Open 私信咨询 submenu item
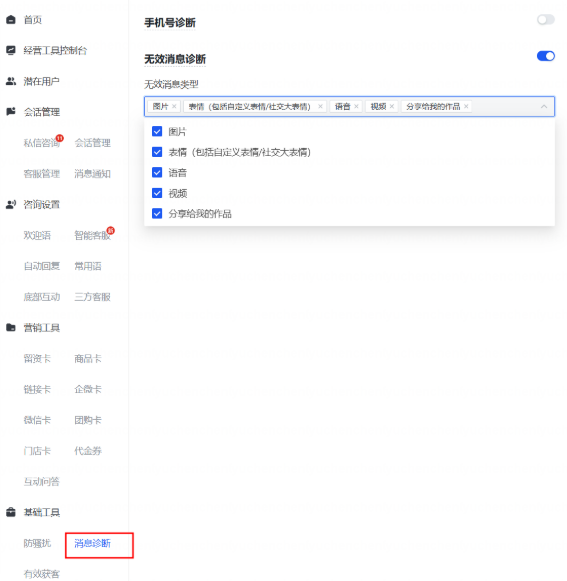Viewport: 567px width, 581px height. tap(42, 143)
